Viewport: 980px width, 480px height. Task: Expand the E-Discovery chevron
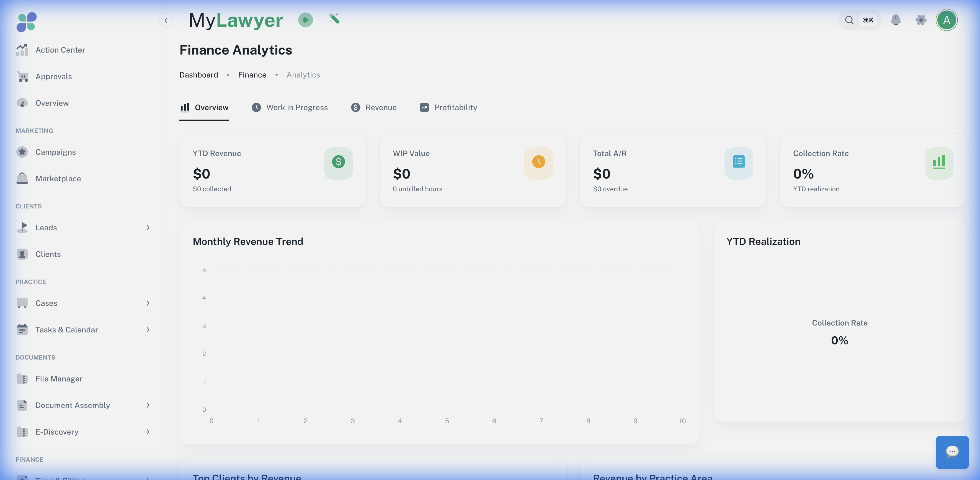point(148,432)
